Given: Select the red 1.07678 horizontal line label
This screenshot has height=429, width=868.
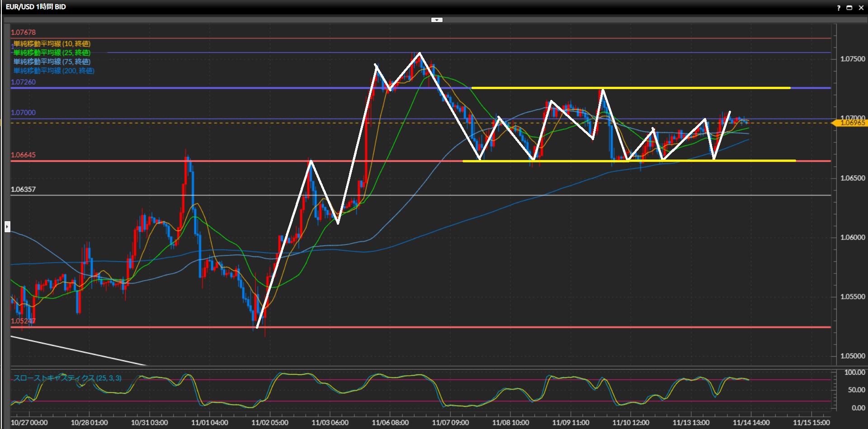Looking at the screenshot, I should pos(23,33).
